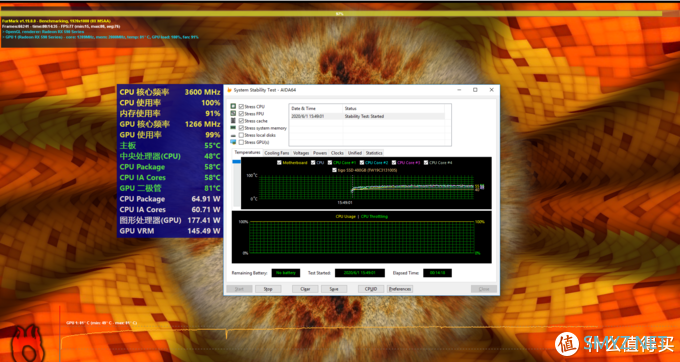
Task: Stop the stability test
Action: pos(268,289)
